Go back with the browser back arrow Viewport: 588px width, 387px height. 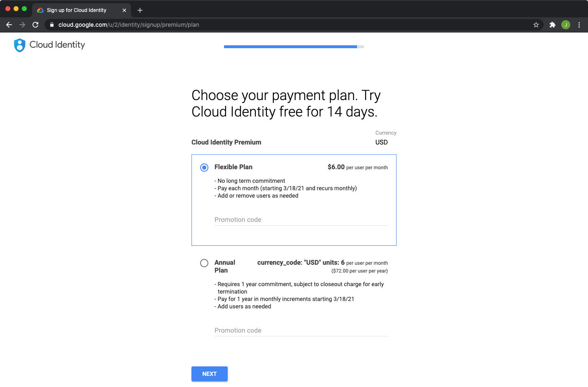(9, 25)
